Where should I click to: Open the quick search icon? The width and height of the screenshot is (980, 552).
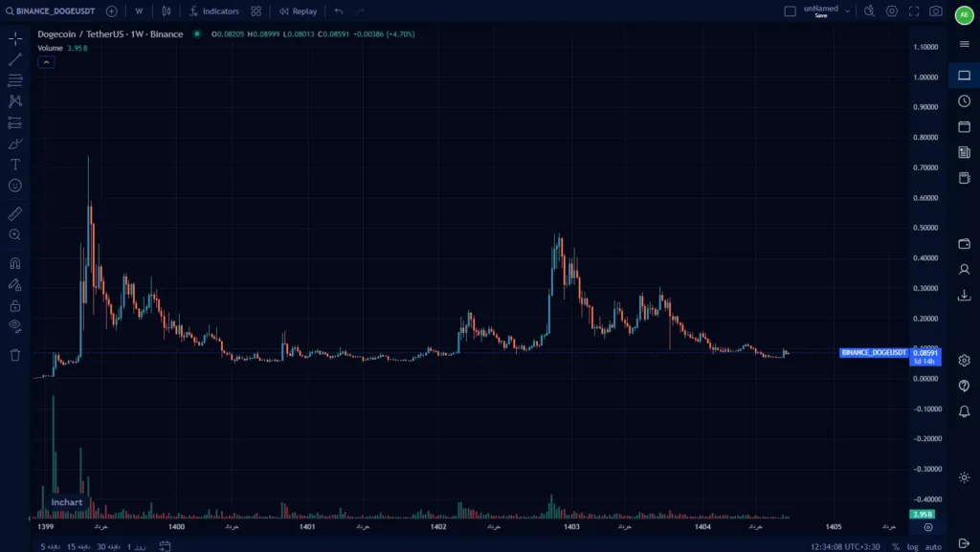tap(869, 11)
